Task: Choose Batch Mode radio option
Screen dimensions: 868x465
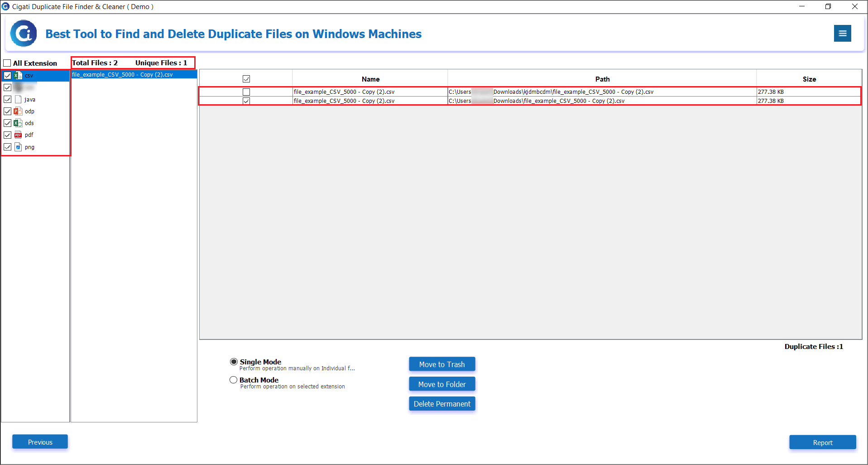Action: [234, 380]
